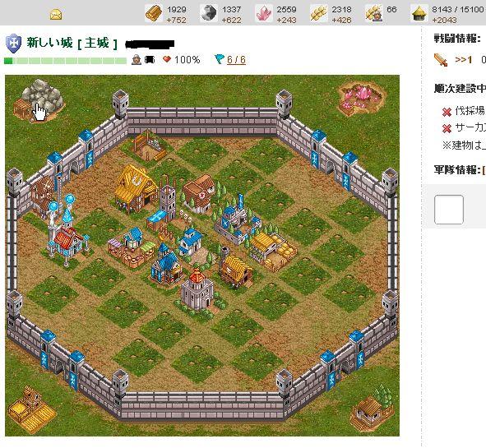
Task: Click the castle level progress bar
Action: point(66,61)
